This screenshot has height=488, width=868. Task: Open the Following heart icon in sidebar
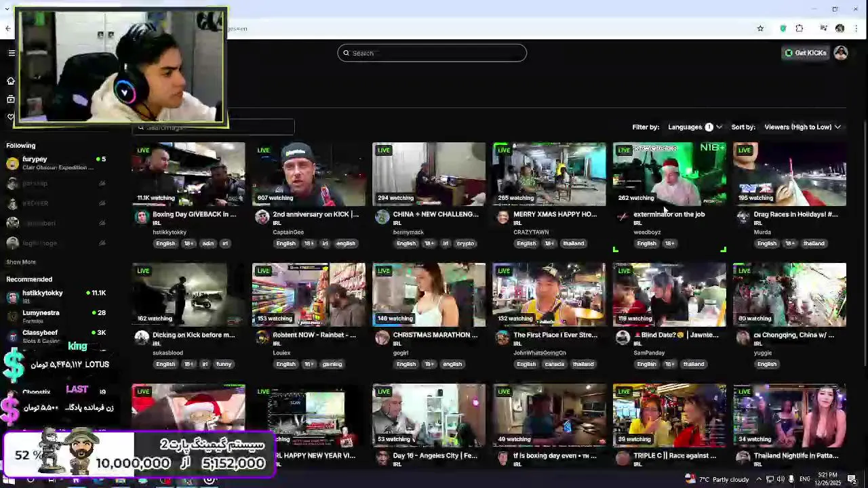click(x=11, y=117)
